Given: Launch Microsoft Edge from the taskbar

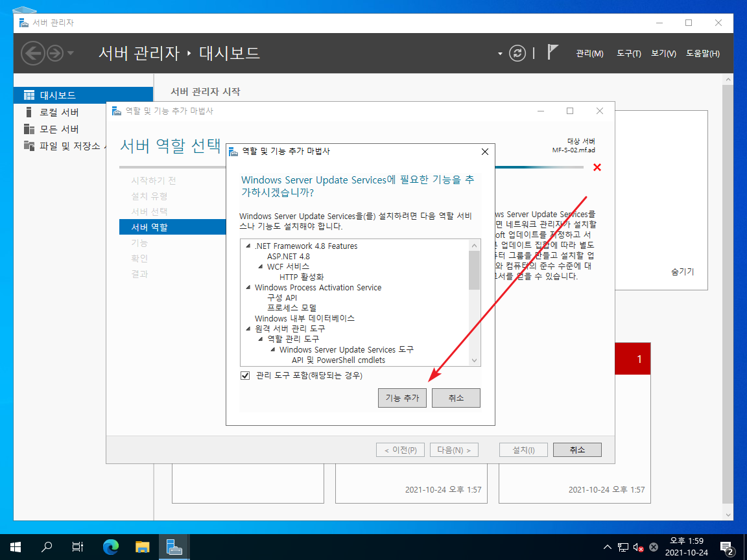Looking at the screenshot, I should [x=111, y=547].
